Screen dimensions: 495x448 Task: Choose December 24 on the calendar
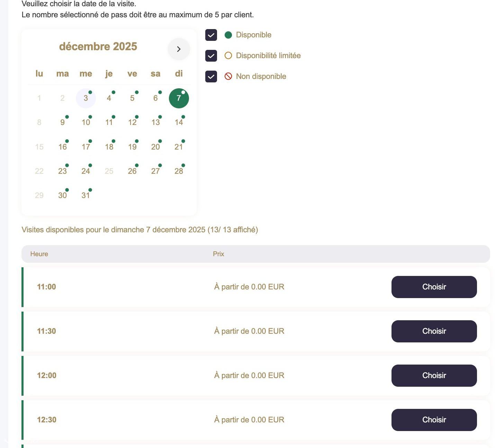[x=86, y=171]
